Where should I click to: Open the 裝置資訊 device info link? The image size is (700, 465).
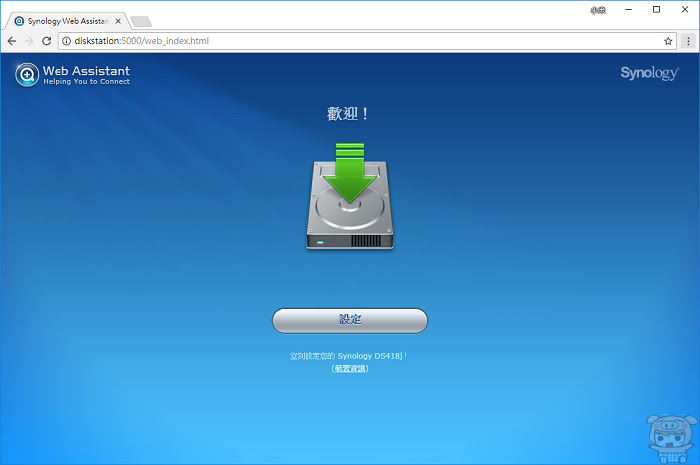tap(350, 369)
